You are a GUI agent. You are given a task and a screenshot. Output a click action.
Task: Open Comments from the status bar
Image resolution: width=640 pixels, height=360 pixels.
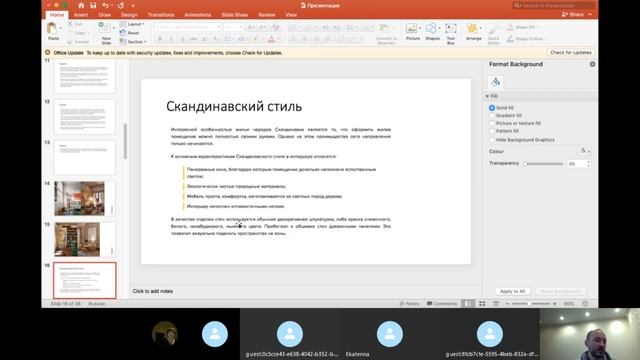pos(442,304)
